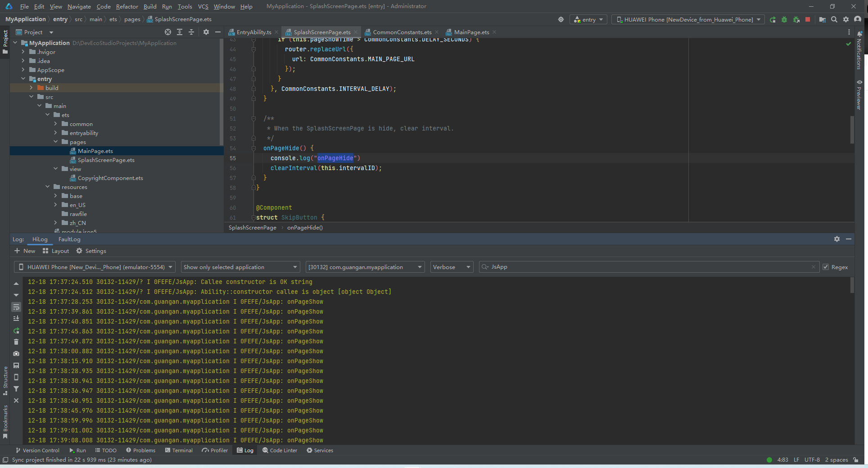The width and height of the screenshot is (868, 468).
Task: Toggle soft-wrap icon in log toolbar
Action: click(x=16, y=307)
